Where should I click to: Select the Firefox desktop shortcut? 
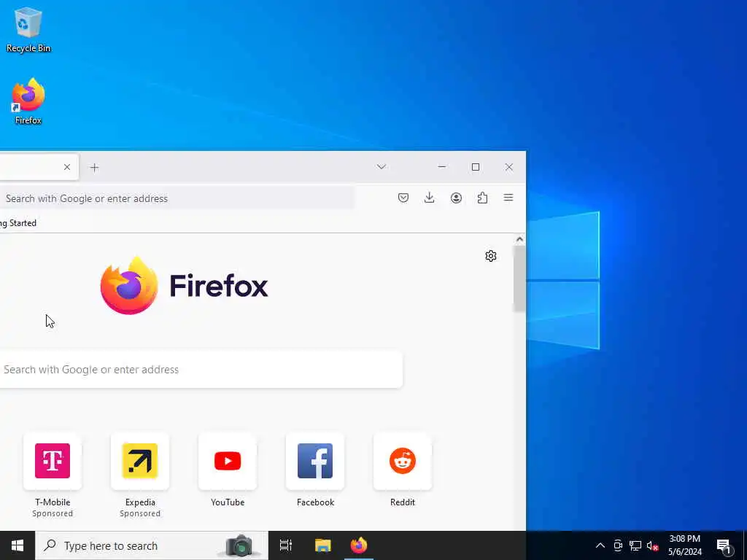[x=28, y=101]
